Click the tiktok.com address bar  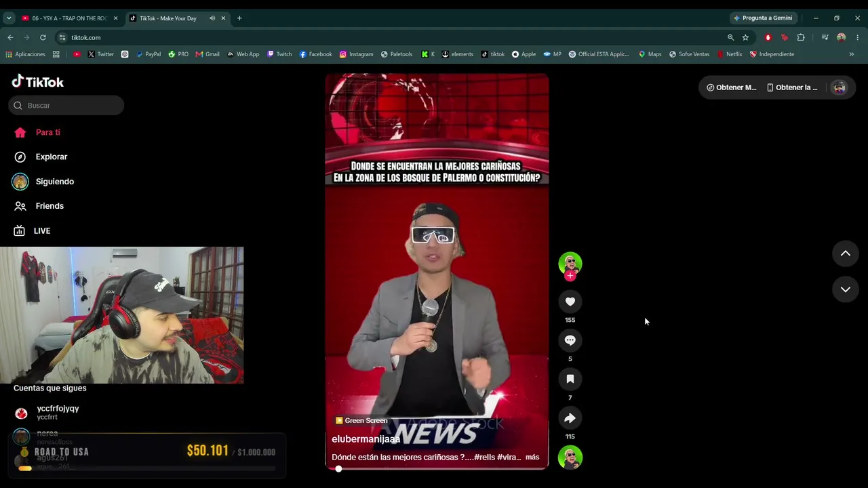(x=393, y=37)
